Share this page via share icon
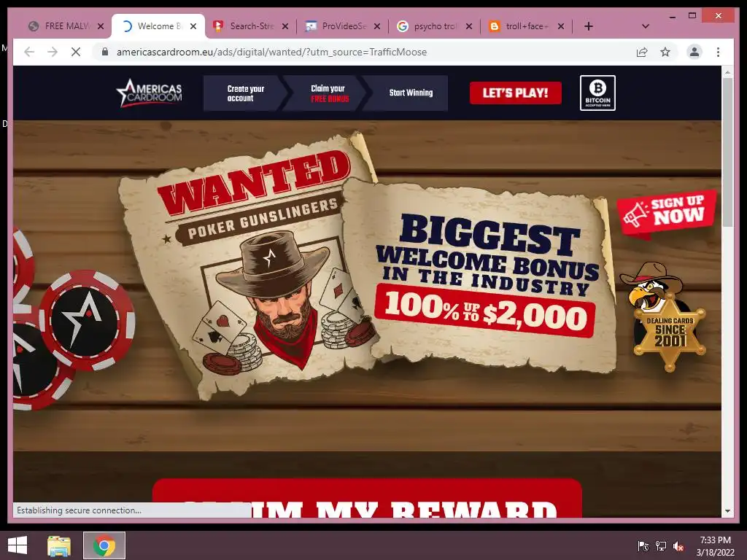 point(642,52)
